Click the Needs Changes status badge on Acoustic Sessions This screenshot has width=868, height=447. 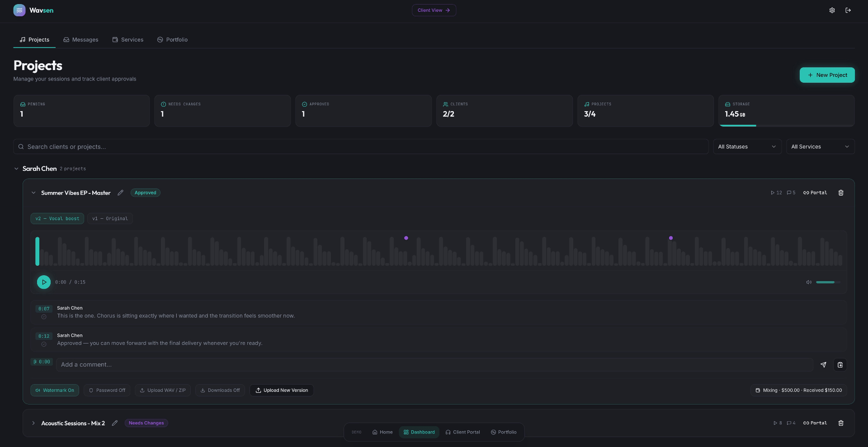point(146,423)
